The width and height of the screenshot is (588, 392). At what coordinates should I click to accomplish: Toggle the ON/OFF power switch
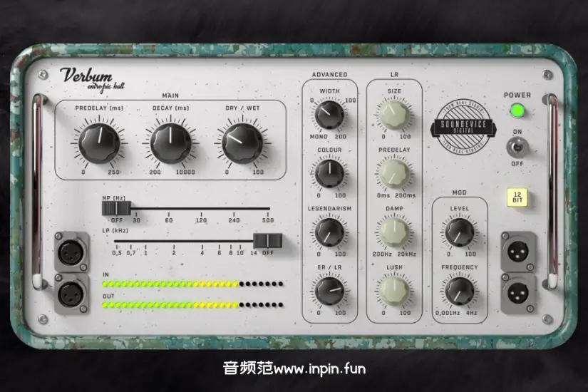[x=517, y=148]
